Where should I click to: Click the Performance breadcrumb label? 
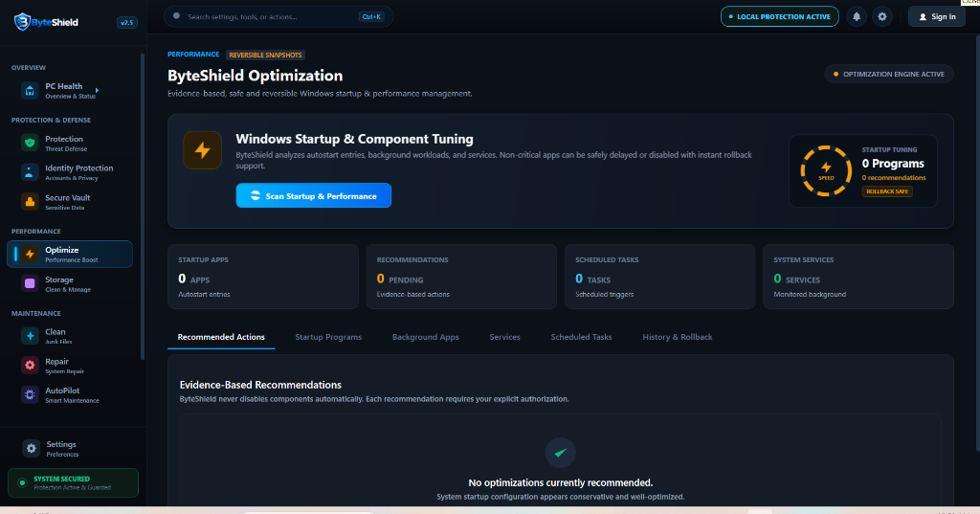[x=193, y=55]
